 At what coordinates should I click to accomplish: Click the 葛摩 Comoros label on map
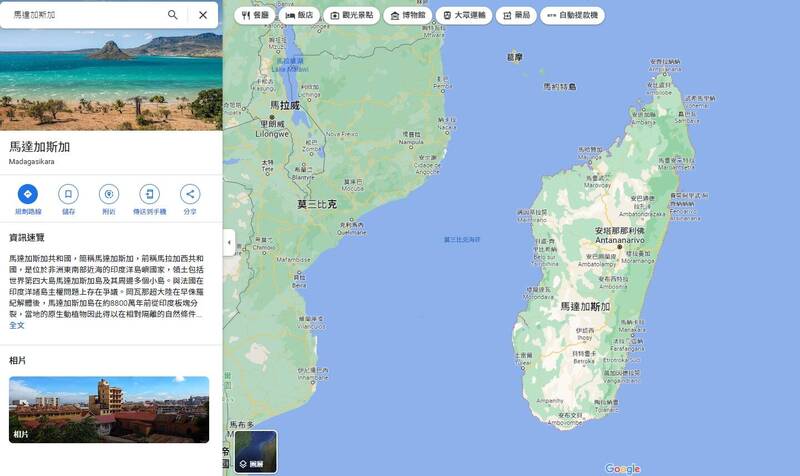514,57
